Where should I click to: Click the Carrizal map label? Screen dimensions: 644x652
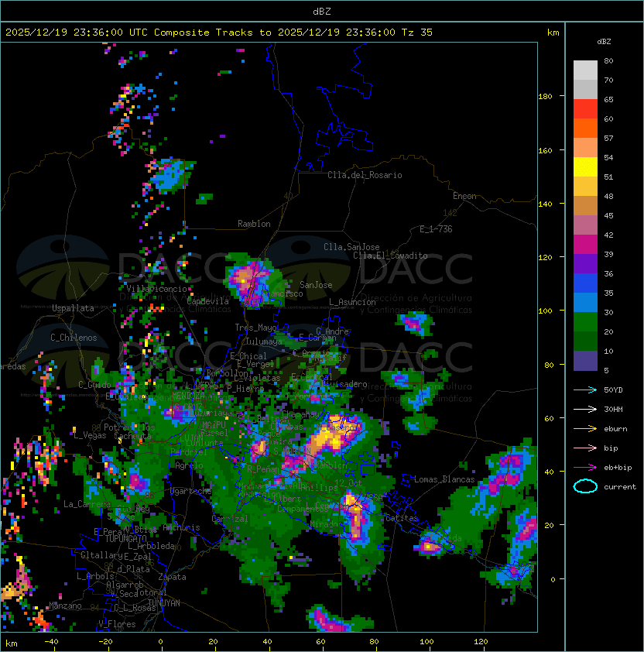tap(230, 519)
